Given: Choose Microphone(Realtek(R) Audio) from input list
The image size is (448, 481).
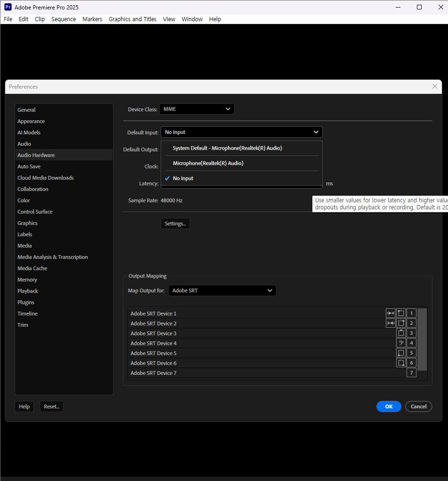Looking at the screenshot, I should (242, 163).
